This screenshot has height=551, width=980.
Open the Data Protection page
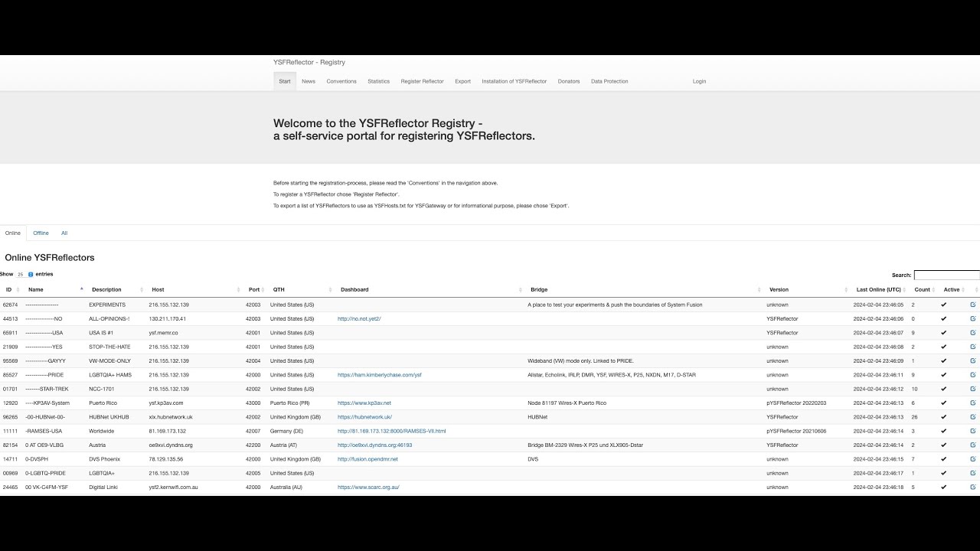609,81
